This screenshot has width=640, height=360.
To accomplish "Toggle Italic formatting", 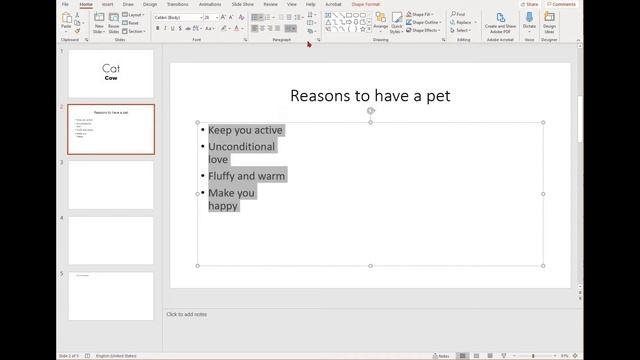I will (165, 29).
